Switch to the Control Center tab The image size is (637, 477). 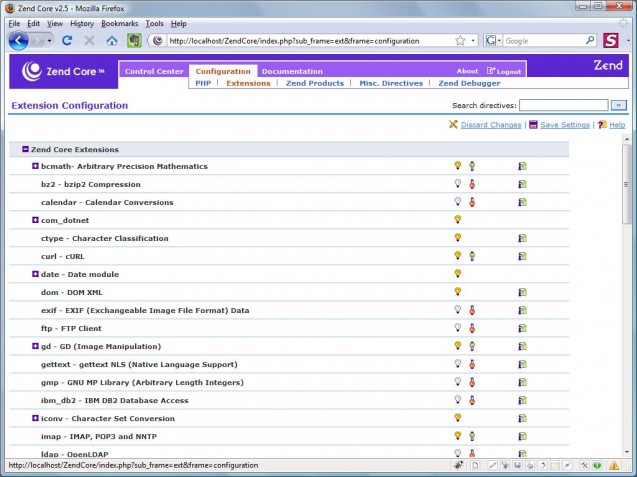point(154,71)
